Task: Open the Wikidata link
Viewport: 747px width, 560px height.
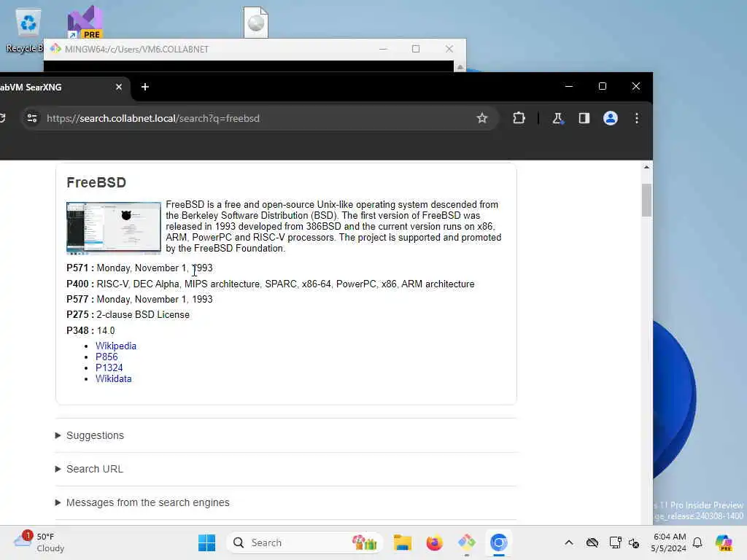Action: tap(113, 378)
